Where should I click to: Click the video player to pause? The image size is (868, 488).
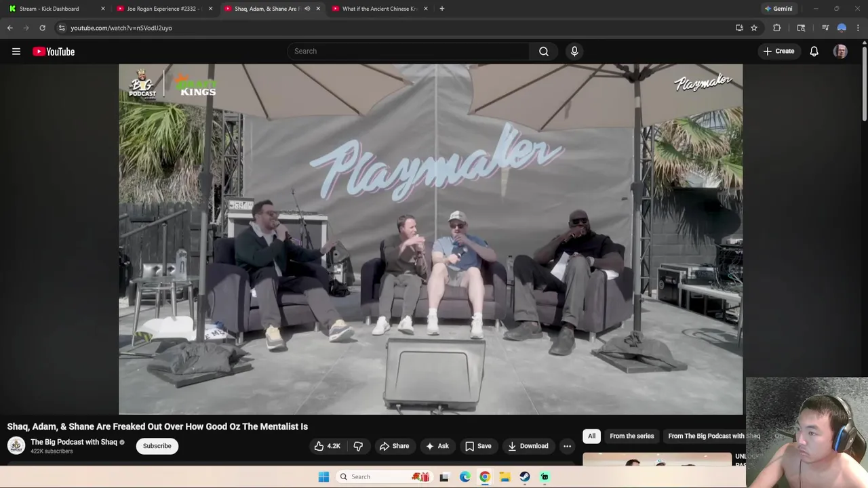point(431,239)
